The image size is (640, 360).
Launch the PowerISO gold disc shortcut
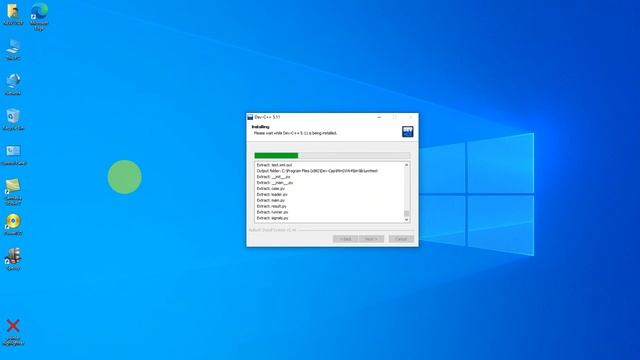13,224
